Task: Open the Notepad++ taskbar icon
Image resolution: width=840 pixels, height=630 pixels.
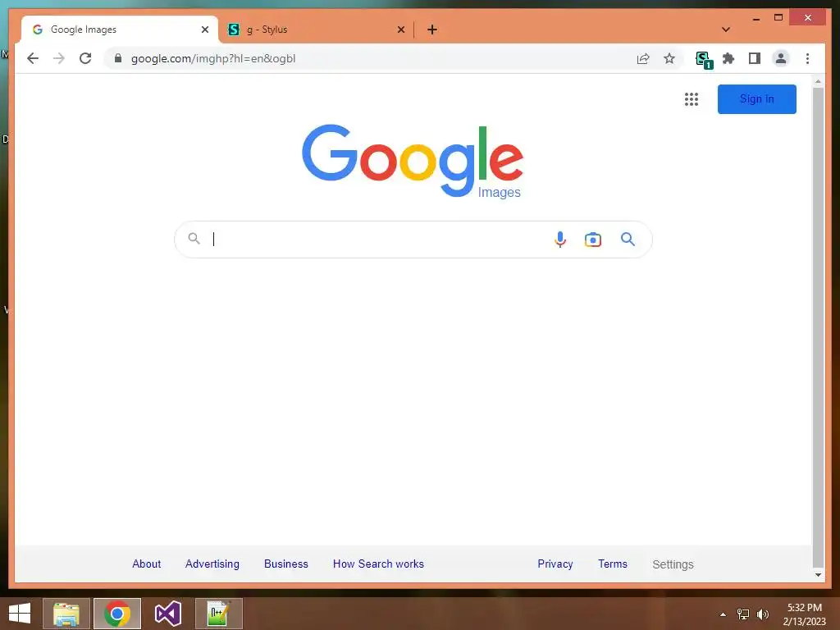Action: coord(218,614)
